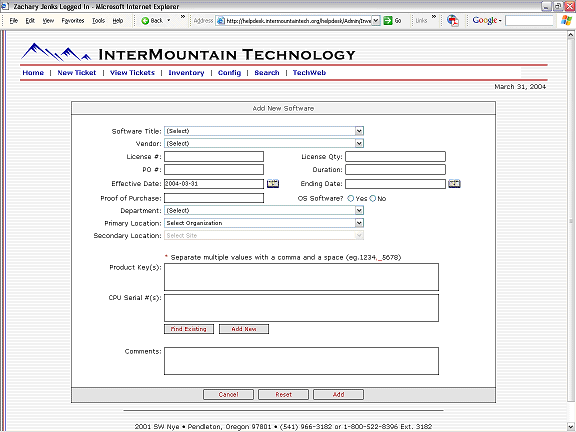The height and width of the screenshot is (432, 576).
Task: Open the TechWeb link
Action: click(x=309, y=73)
